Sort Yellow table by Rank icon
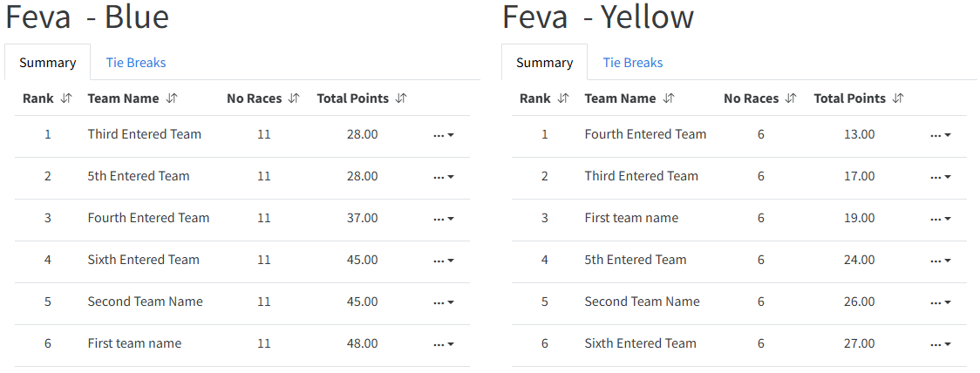Screen dimensions: 980x373 point(563,98)
